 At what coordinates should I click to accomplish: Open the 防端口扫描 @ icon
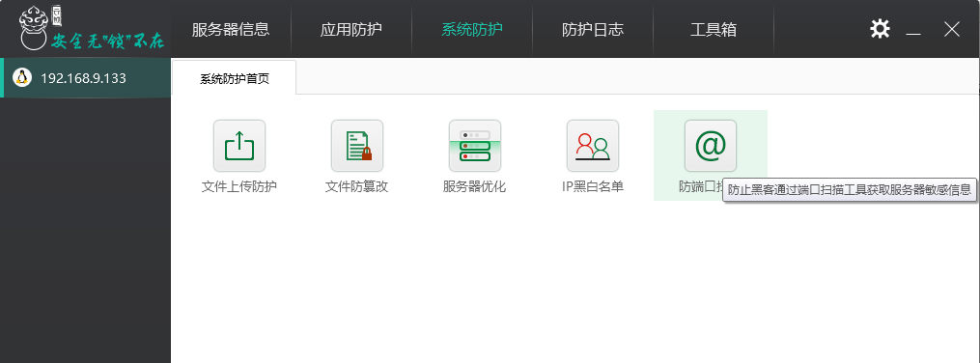(x=711, y=146)
